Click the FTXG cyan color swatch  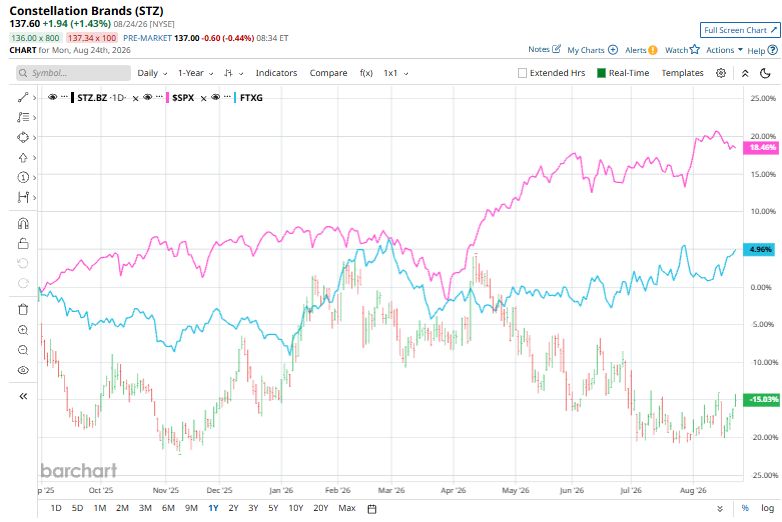[235, 98]
